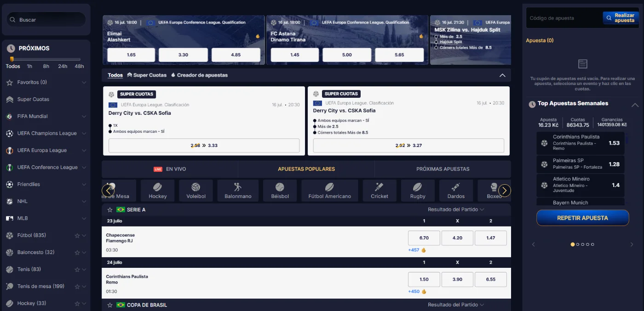This screenshot has width=644, height=311.
Task: Expand the UEFA Champions League chevron
Action: [84, 134]
